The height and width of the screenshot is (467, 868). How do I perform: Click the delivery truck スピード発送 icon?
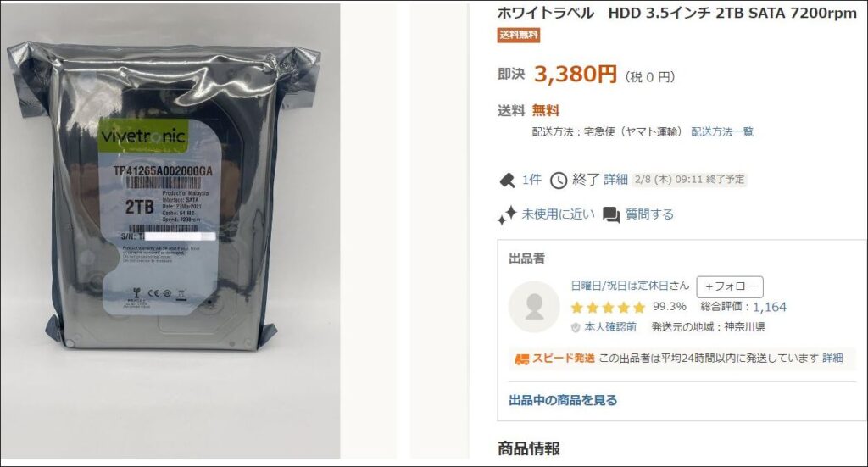[522, 359]
